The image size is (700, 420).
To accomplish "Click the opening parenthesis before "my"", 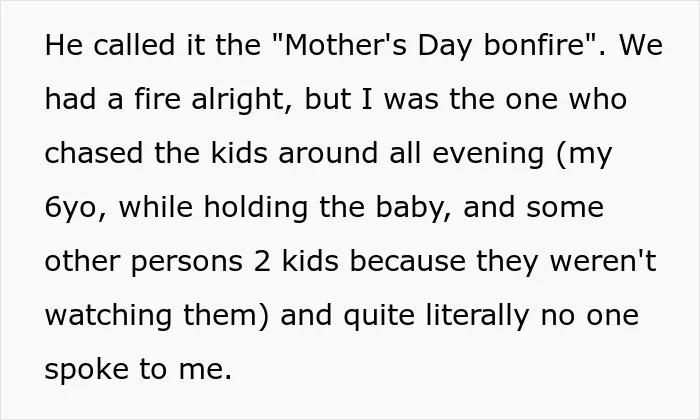I will tap(560, 154).
